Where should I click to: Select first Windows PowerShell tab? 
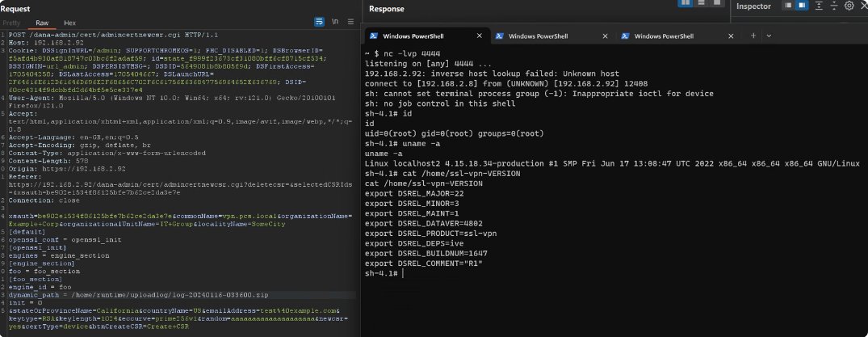[x=427, y=36]
